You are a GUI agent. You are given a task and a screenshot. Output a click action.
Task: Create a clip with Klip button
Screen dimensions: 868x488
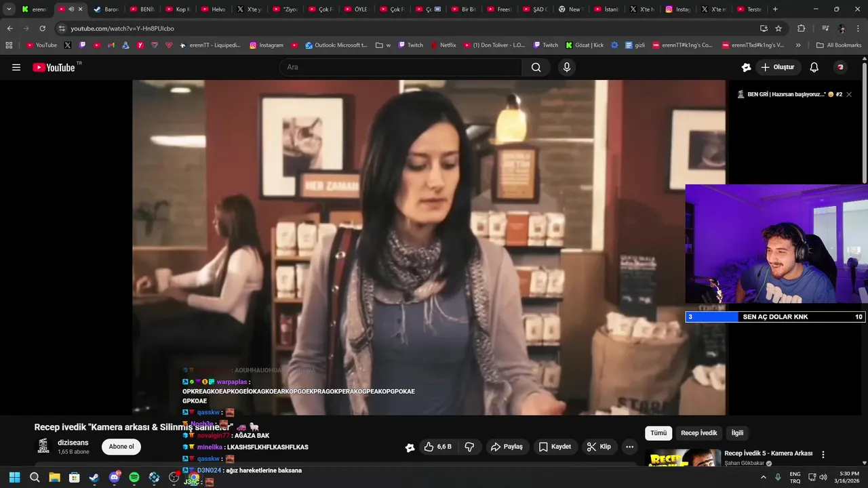coord(599,447)
